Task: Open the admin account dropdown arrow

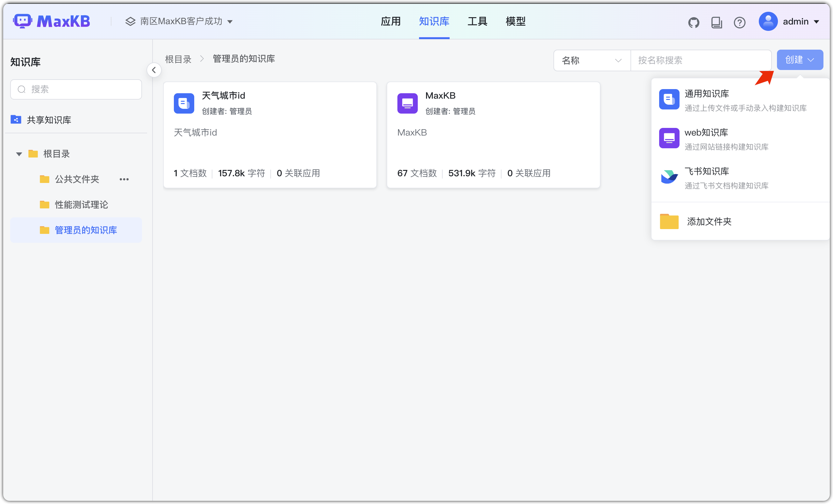Action: click(x=816, y=22)
